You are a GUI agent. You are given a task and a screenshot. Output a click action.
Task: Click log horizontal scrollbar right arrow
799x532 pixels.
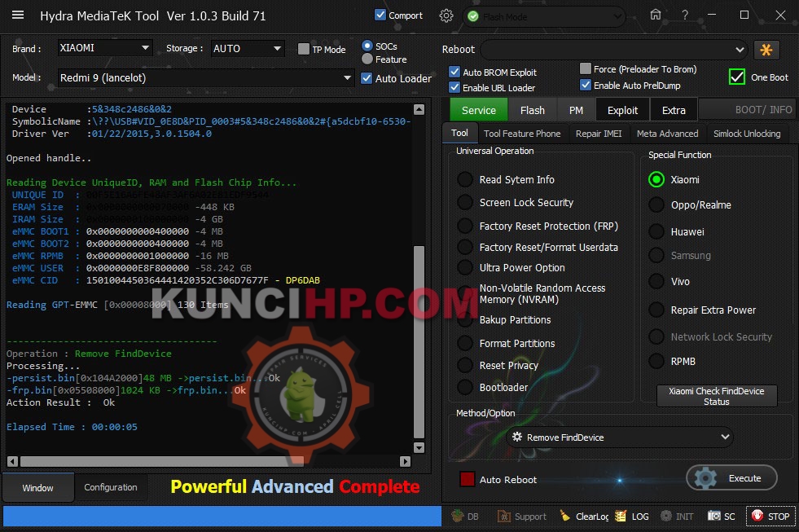(x=405, y=462)
